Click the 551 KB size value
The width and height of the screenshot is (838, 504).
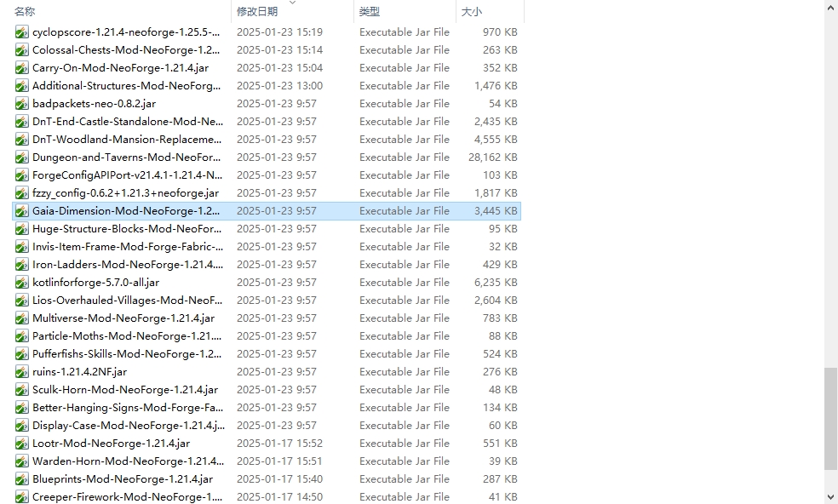click(x=500, y=443)
